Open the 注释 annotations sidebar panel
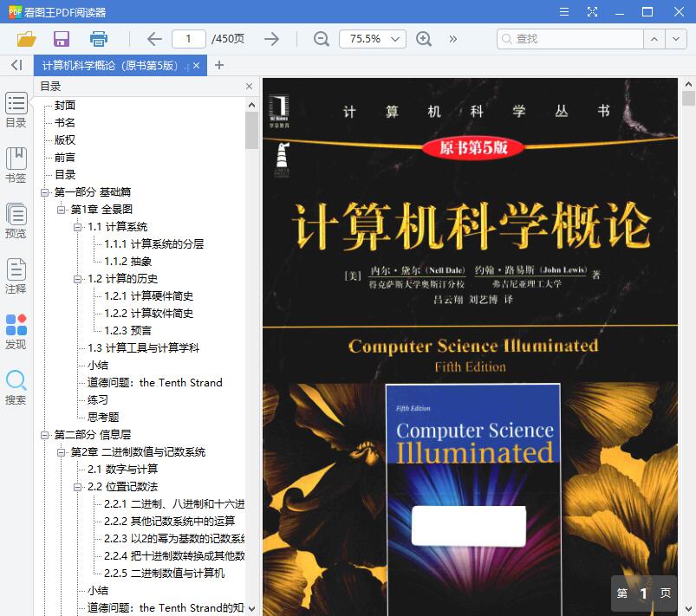Image resolution: width=696 pixels, height=616 pixels. [x=16, y=276]
